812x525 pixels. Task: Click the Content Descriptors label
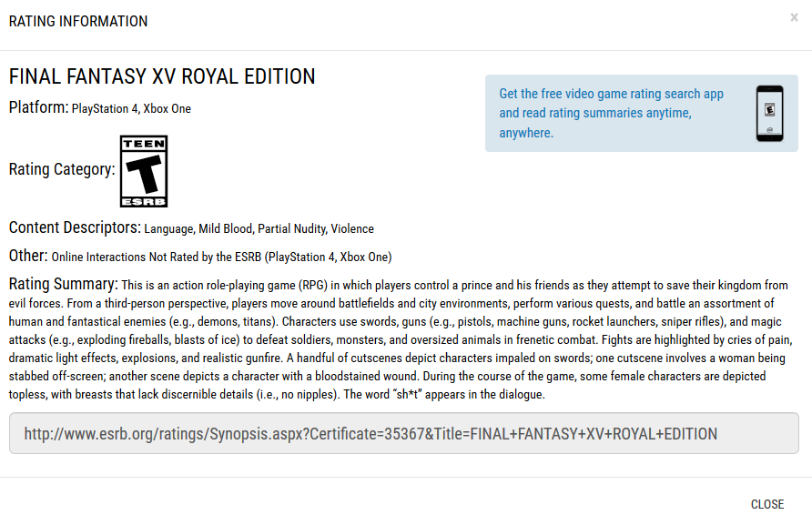click(75, 227)
